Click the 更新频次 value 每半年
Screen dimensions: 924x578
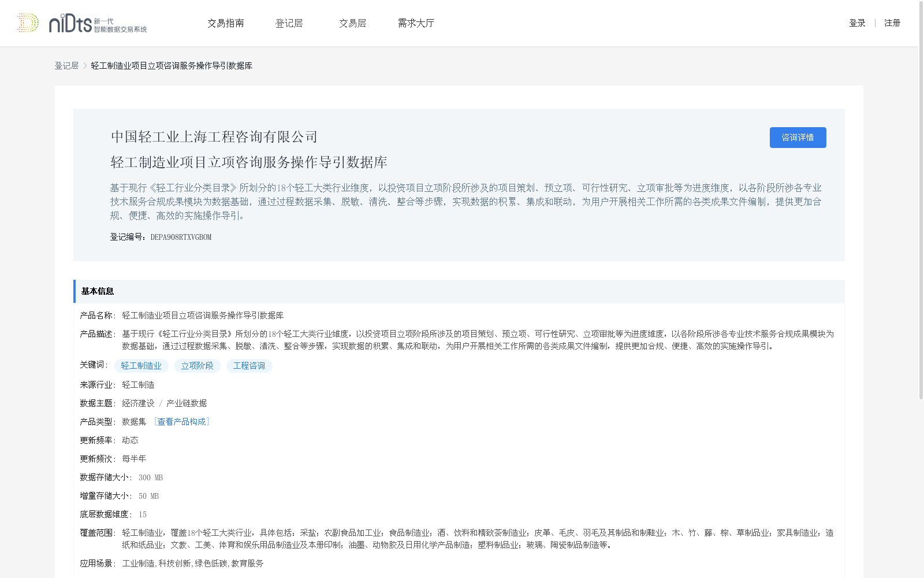coord(134,459)
